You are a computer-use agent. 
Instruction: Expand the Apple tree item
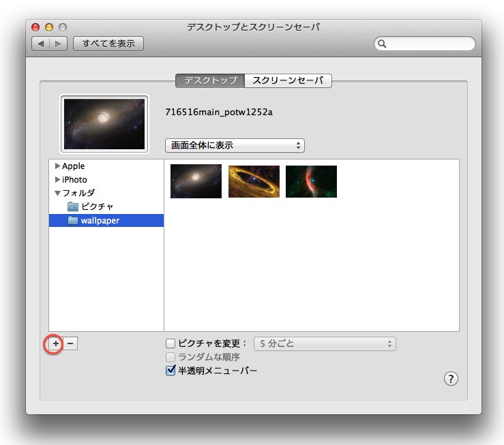57,166
